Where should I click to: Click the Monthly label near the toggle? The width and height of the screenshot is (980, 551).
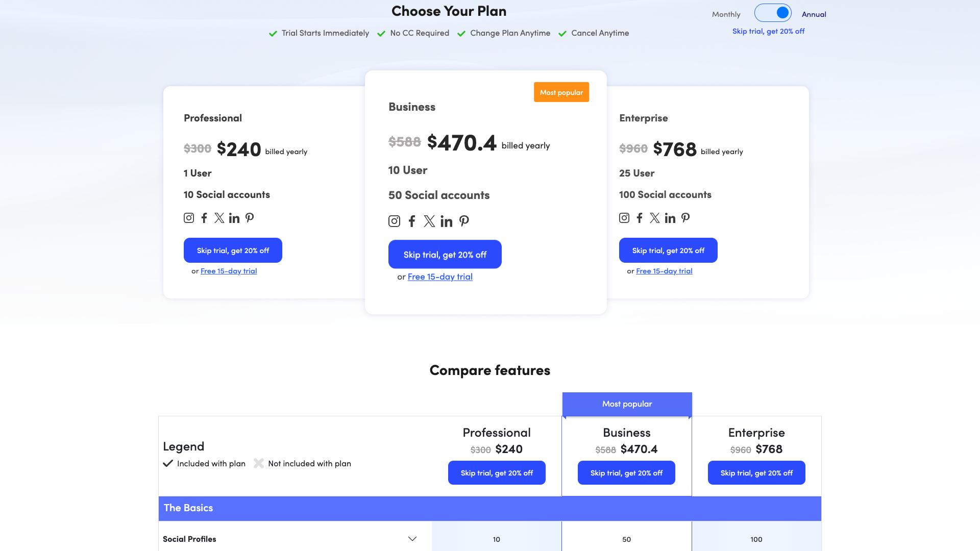pyautogui.click(x=726, y=14)
